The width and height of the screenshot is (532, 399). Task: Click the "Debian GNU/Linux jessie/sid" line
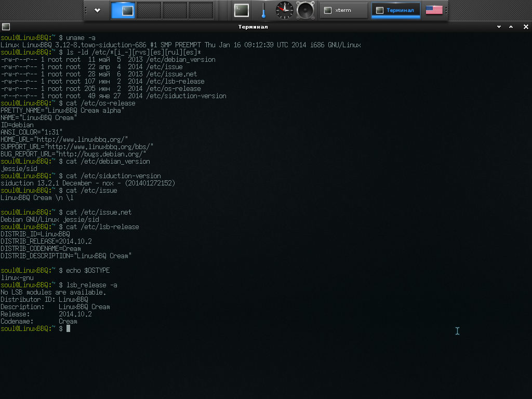(x=50, y=220)
